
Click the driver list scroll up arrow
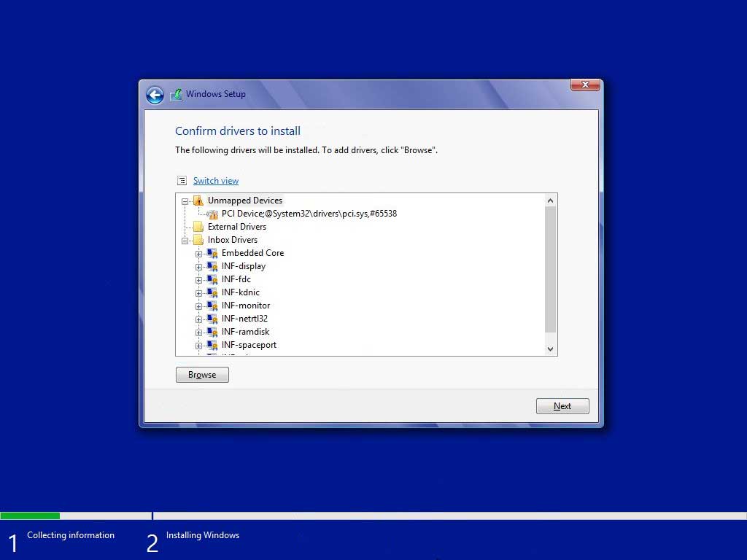tap(550, 201)
